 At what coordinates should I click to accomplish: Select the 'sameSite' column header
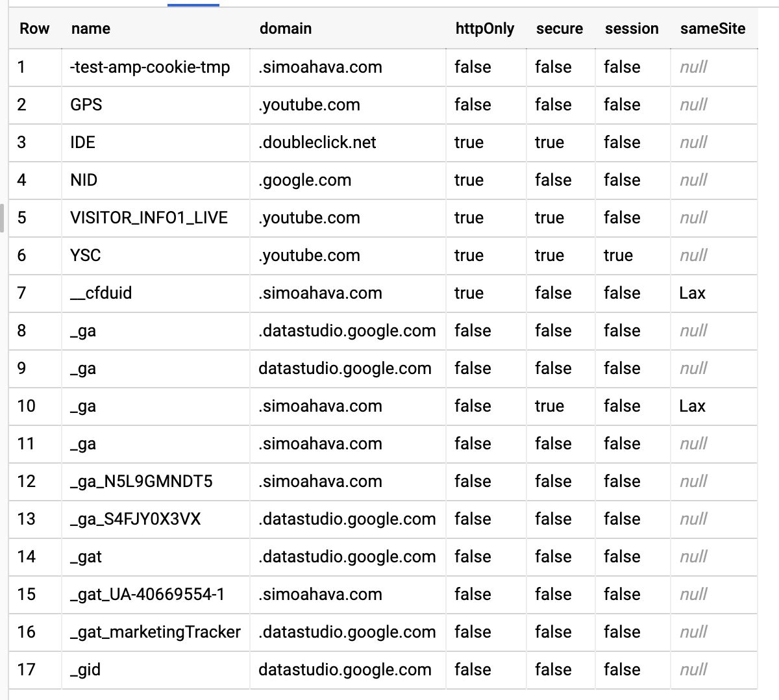713,29
